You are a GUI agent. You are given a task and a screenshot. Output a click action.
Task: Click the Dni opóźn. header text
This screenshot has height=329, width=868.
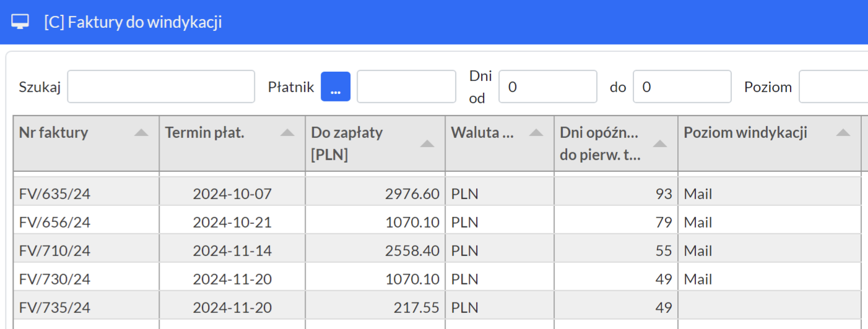(600, 143)
